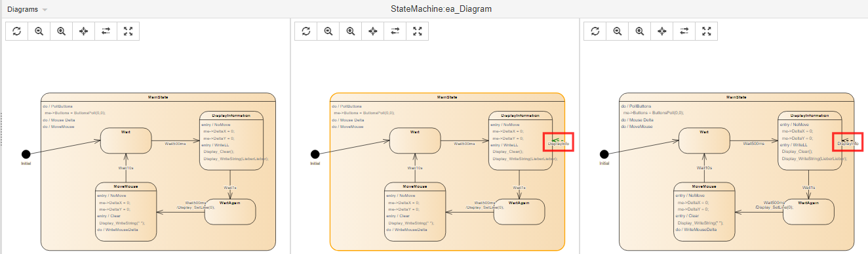The height and width of the screenshot is (254, 868).
Task: Select Initial black node in right diagram
Action: point(604,154)
